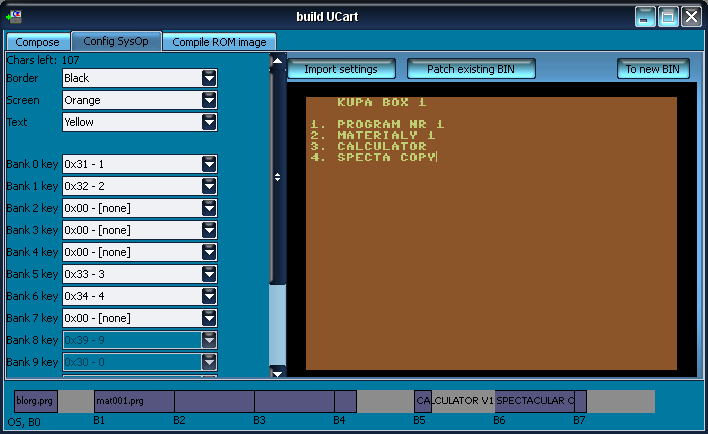
Task: Click the To new BIN button
Action: click(652, 69)
